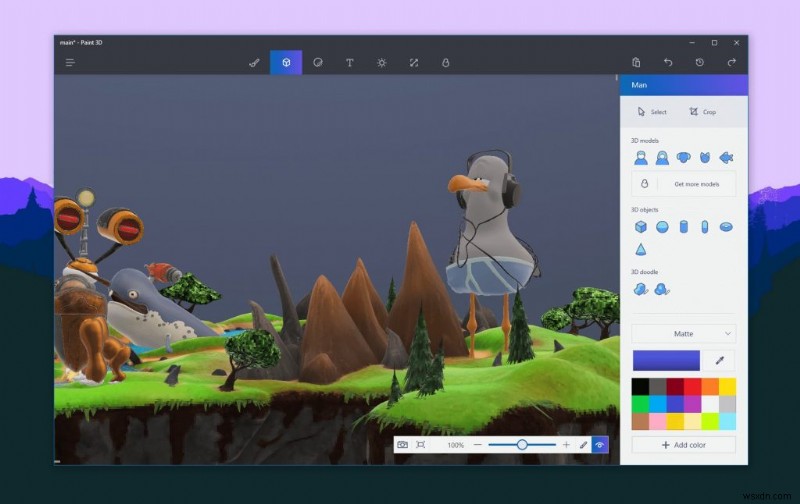Add a 3D cone object

[641, 249]
